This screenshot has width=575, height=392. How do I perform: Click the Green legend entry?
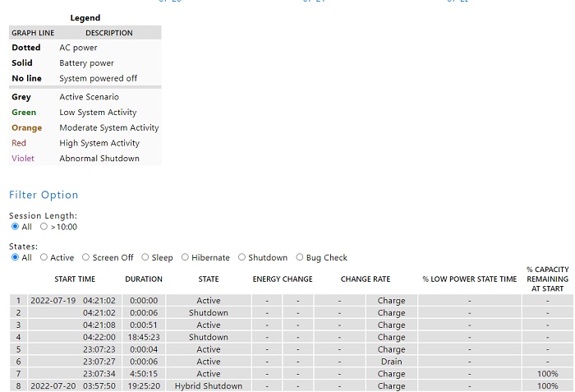tap(24, 113)
